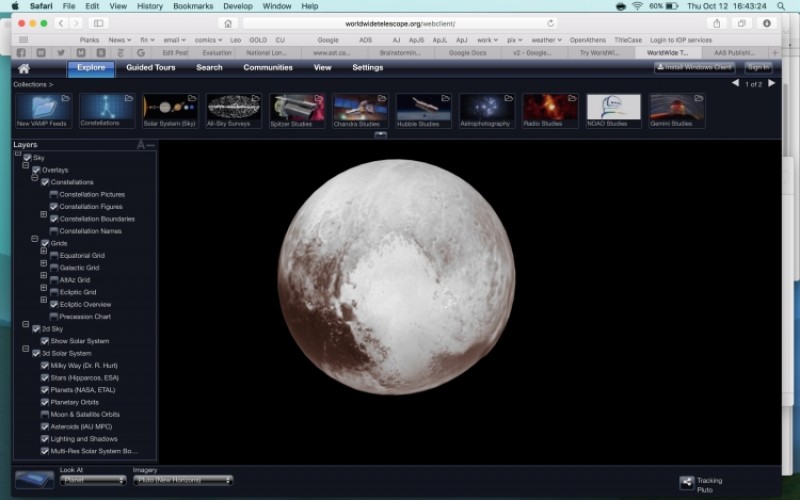Open the NOAO Studies collection
Image resolution: width=800 pixels, height=500 pixels.
[x=613, y=111]
